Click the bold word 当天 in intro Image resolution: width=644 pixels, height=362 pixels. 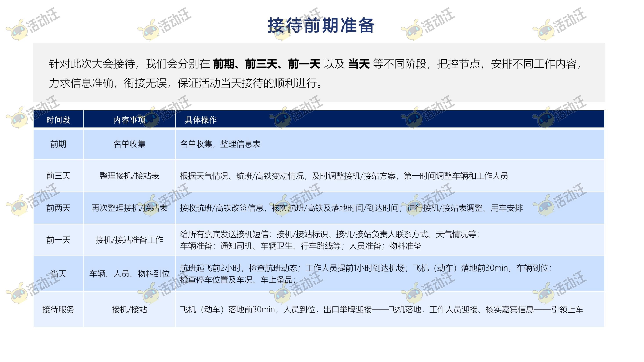coord(359,64)
